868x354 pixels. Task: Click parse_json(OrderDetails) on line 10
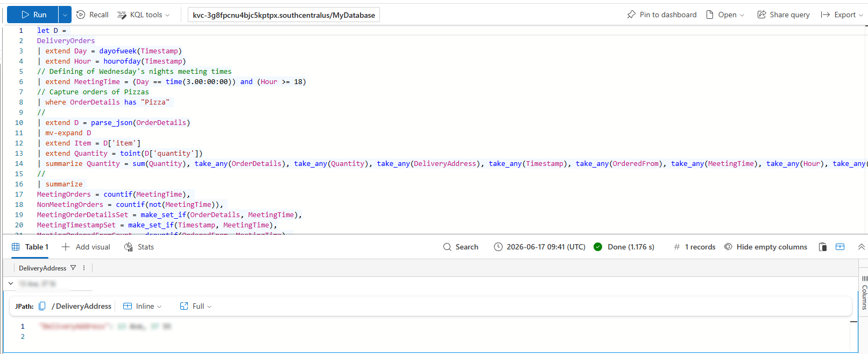coord(140,123)
